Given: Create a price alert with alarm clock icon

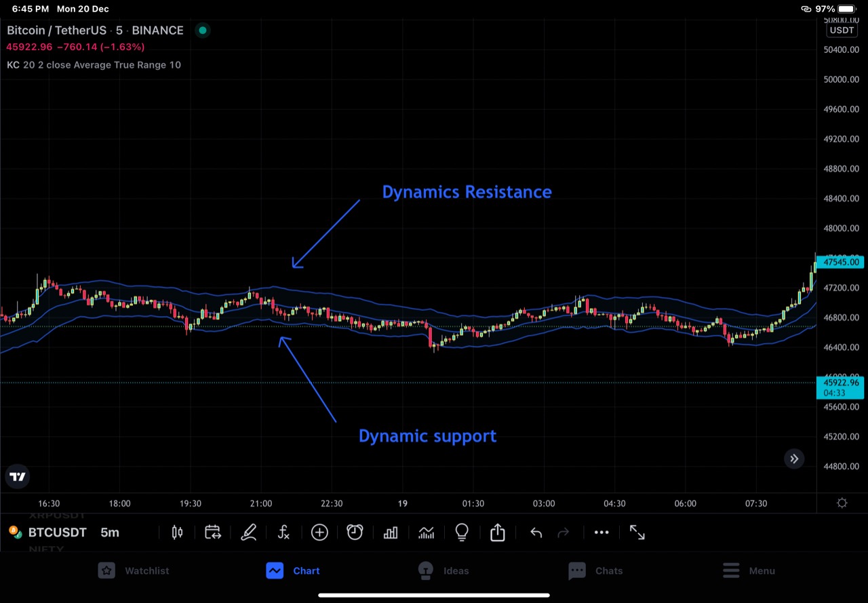Looking at the screenshot, I should pyautogui.click(x=355, y=532).
